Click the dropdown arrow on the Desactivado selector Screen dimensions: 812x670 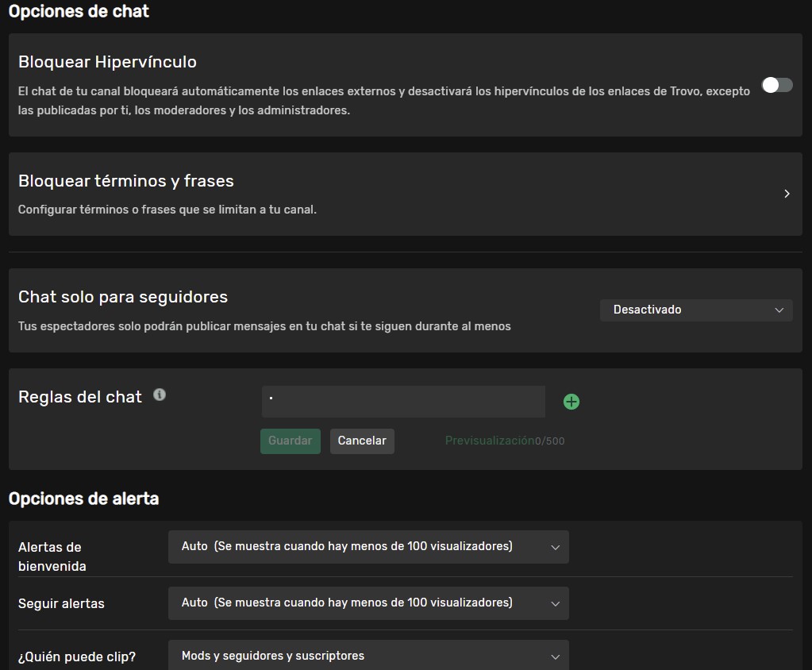click(779, 310)
